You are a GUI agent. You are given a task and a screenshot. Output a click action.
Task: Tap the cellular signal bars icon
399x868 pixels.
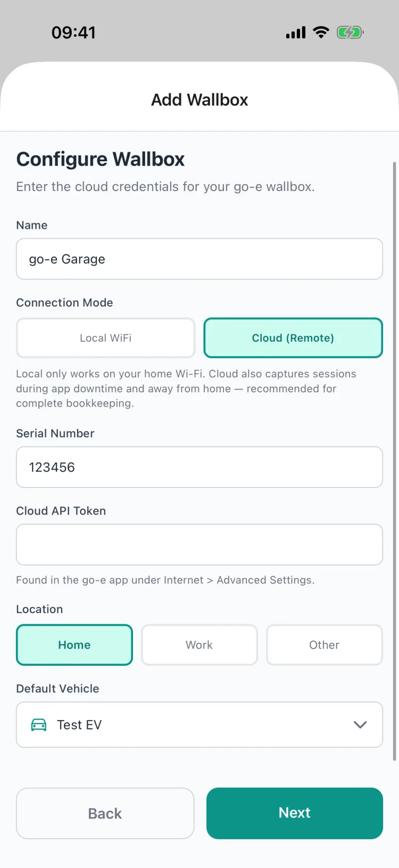click(x=296, y=33)
